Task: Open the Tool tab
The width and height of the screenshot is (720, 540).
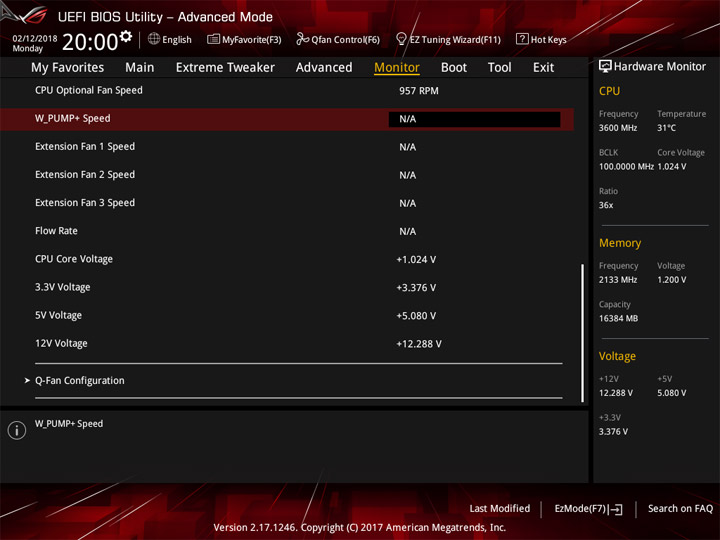Action: 500,68
